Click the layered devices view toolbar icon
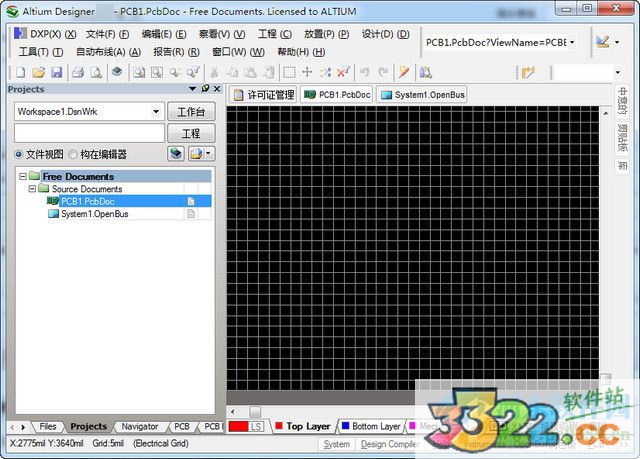640x459 pixels. coord(117,72)
